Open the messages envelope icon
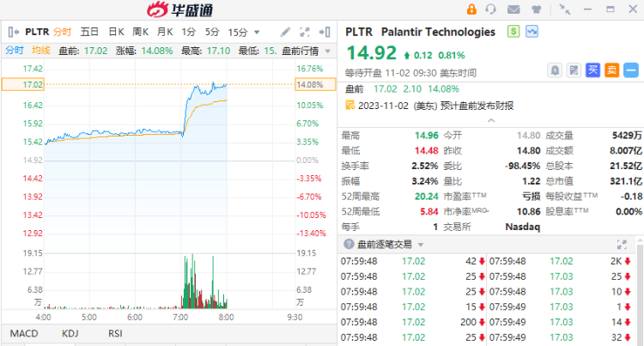Viewport: 644px width, 346px height. tap(513, 9)
